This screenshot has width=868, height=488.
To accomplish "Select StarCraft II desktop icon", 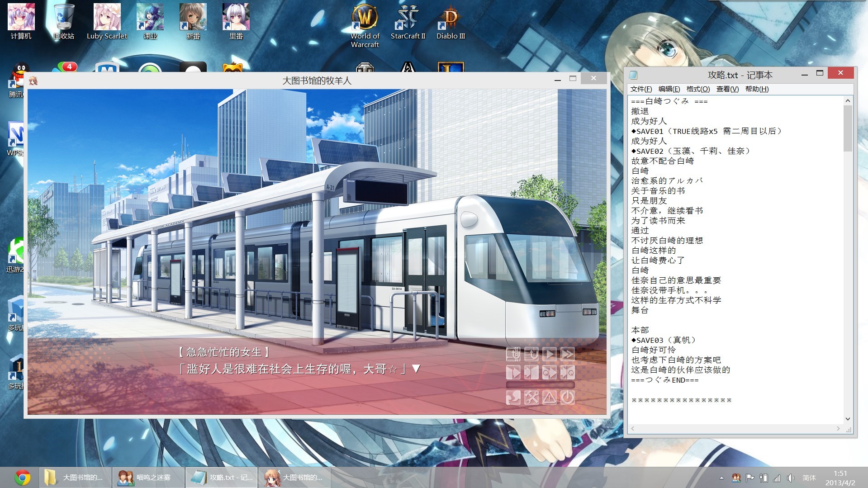I will tap(408, 21).
